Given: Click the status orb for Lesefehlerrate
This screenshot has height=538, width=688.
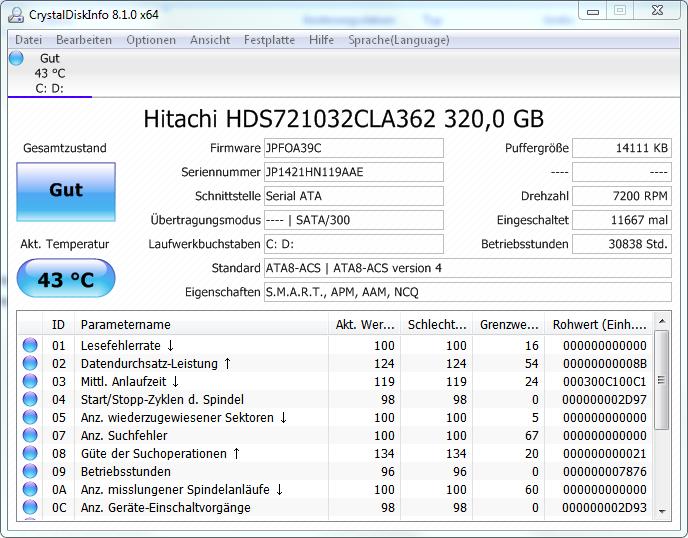Looking at the screenshot, I should tap(30, 345).
